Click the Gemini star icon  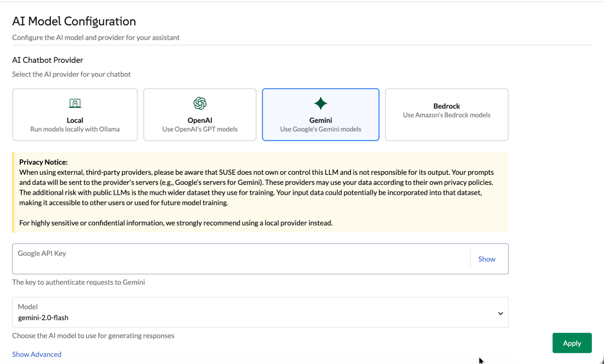320,103
